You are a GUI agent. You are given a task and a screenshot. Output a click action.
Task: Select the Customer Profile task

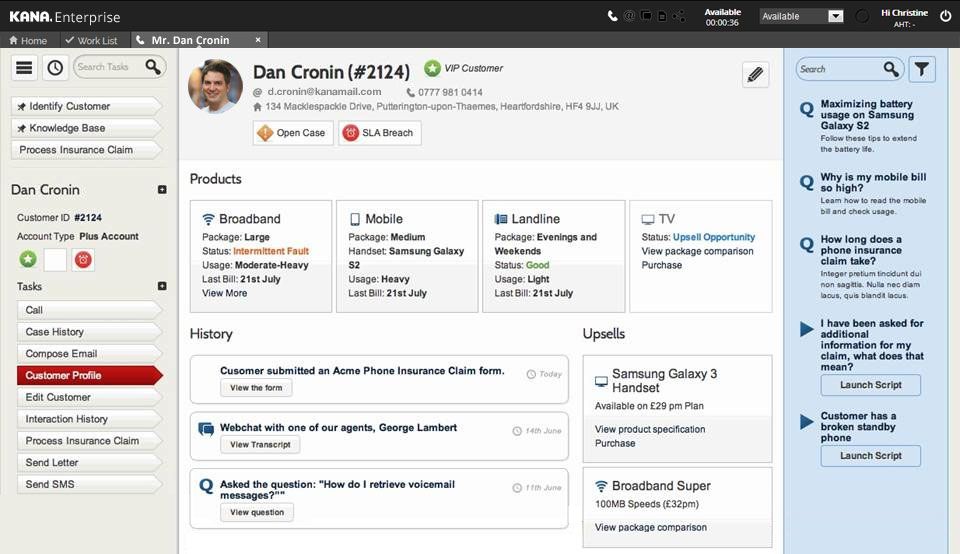pos(89,375)
